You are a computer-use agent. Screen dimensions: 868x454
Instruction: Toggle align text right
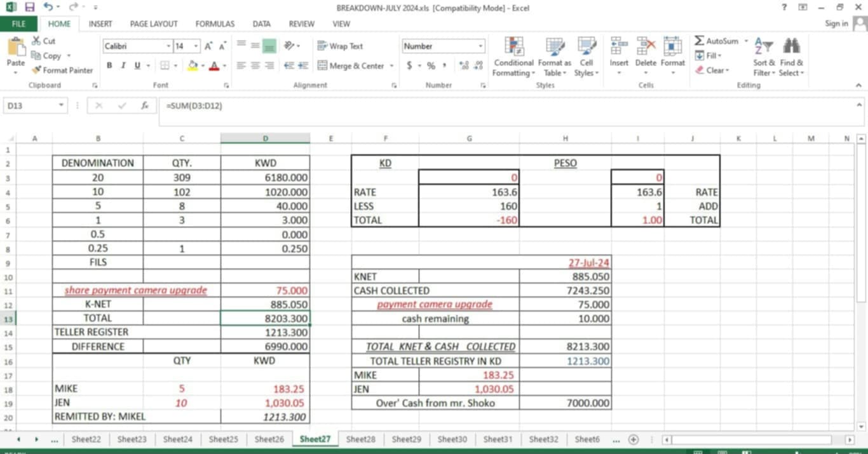(x=269, y=65)
